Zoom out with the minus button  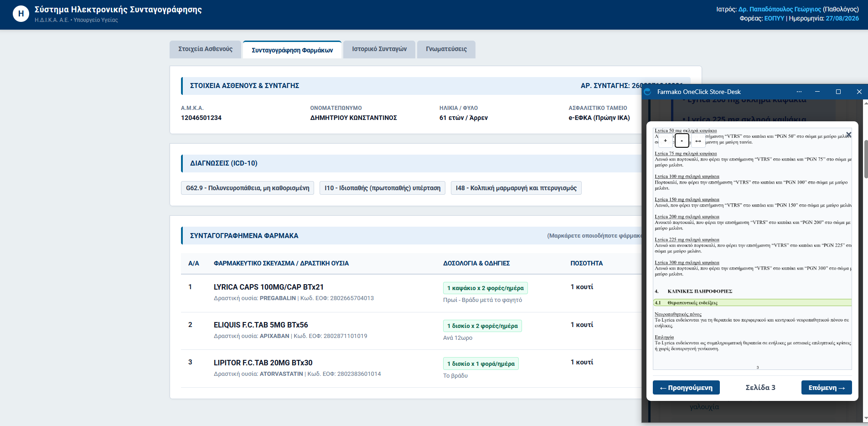point(682,141)
